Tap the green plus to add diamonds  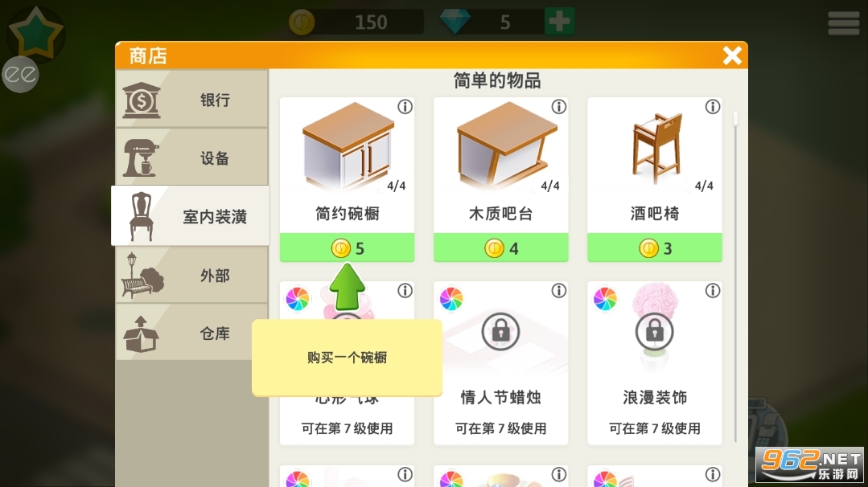click(x=559, y=22)
